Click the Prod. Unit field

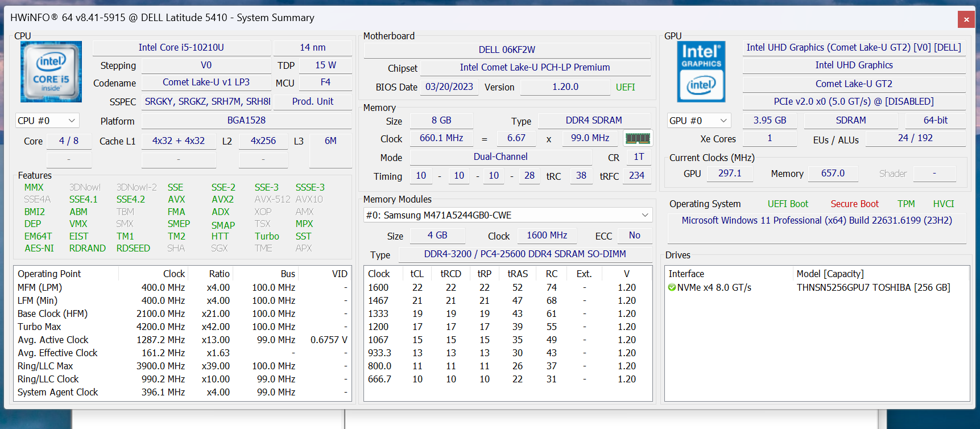[313, 102]
